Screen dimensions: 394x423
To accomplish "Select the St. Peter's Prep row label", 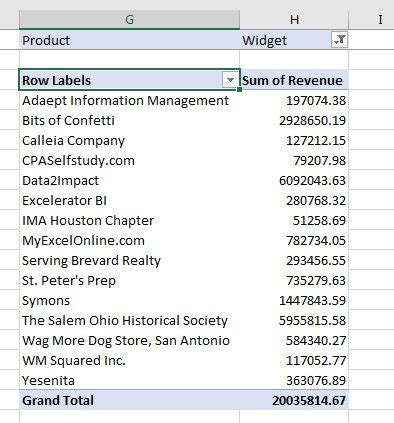I will tap(129, 280).
